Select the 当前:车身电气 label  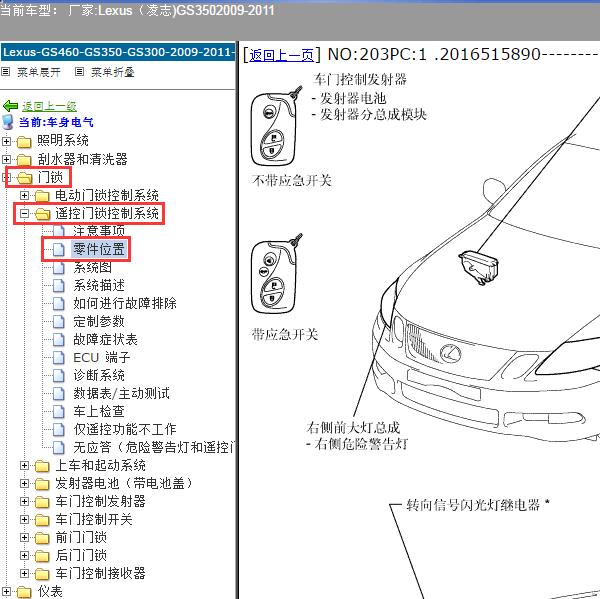click(x=56, y=122)
